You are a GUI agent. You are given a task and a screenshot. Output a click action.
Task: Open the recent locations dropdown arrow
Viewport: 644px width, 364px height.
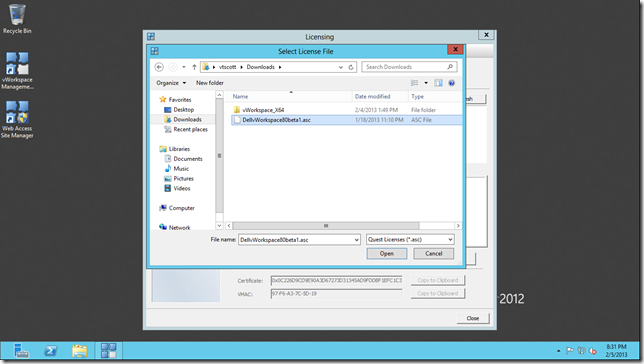[184, 67]
